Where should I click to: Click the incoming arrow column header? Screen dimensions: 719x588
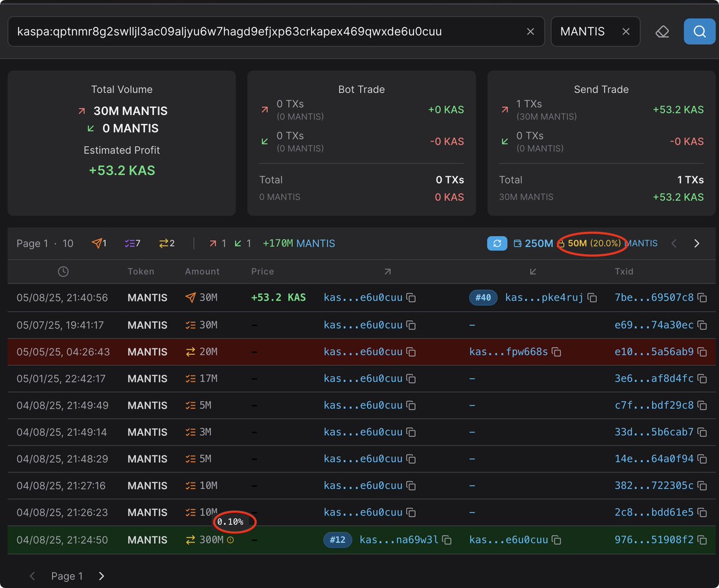pos(533,272)
